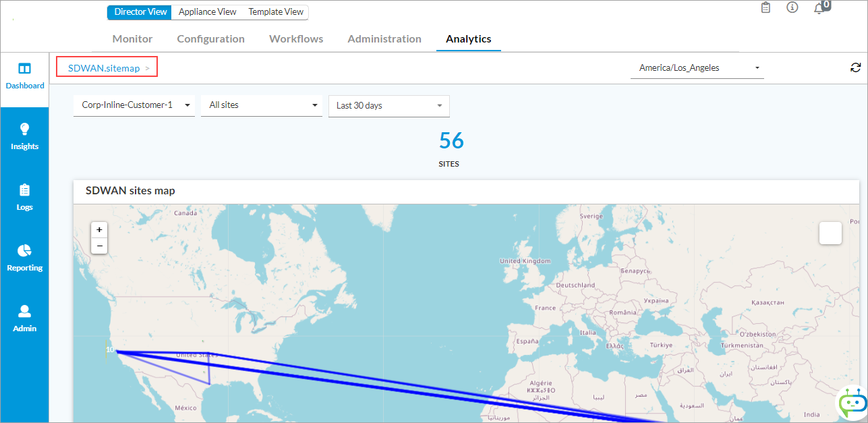Open the Admin section from the sidebar
868x423 pixels.
(25, 317)
